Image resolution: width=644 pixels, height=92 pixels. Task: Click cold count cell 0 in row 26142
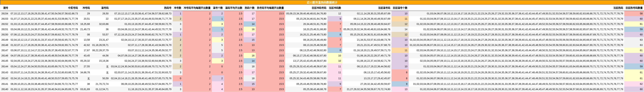pyautogui.click(x=177, y=79)
